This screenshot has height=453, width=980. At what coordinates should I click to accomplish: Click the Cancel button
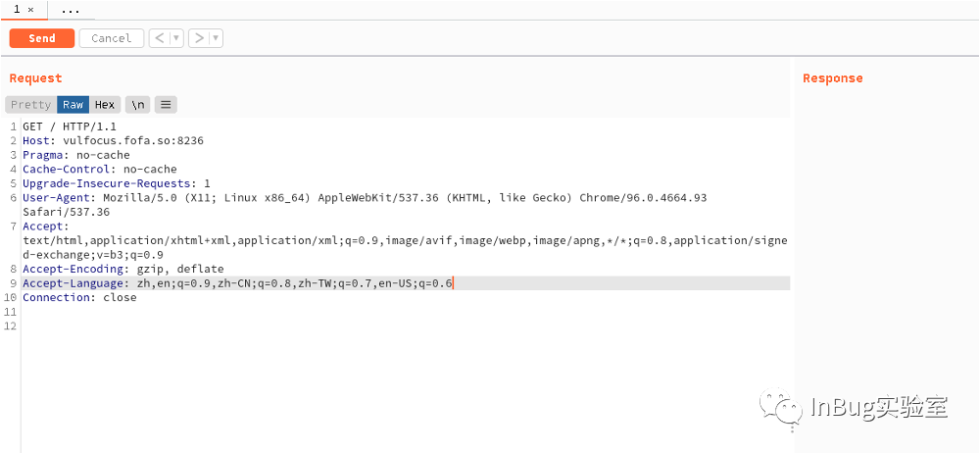tap(112, 38)
